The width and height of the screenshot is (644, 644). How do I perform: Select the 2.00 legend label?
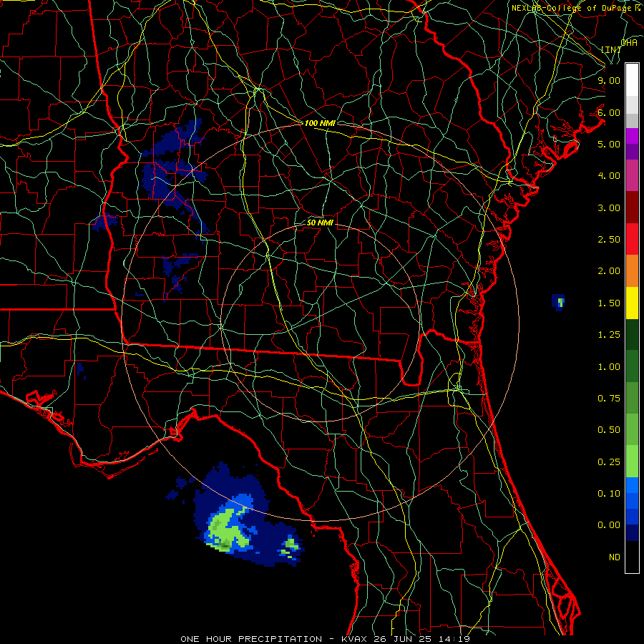coord(609,271)
